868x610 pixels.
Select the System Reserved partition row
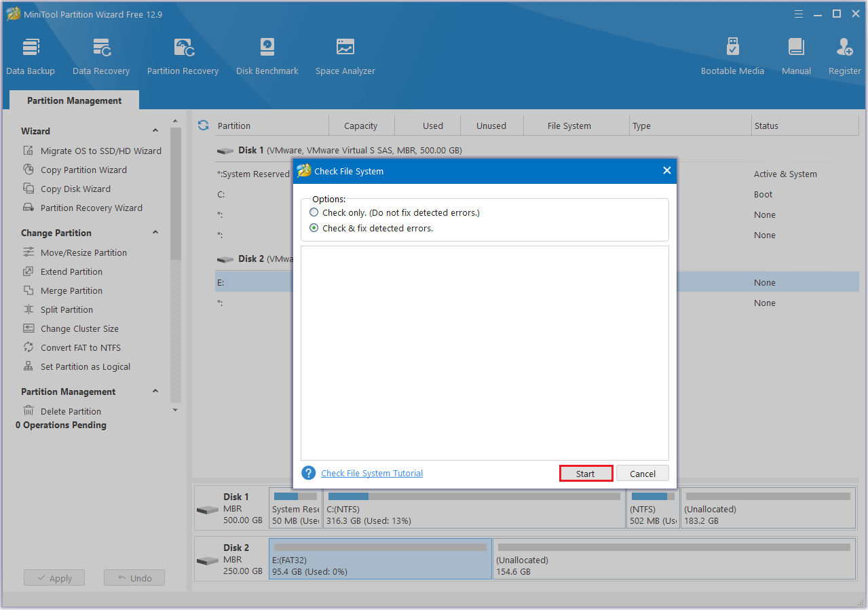(537, 174)
